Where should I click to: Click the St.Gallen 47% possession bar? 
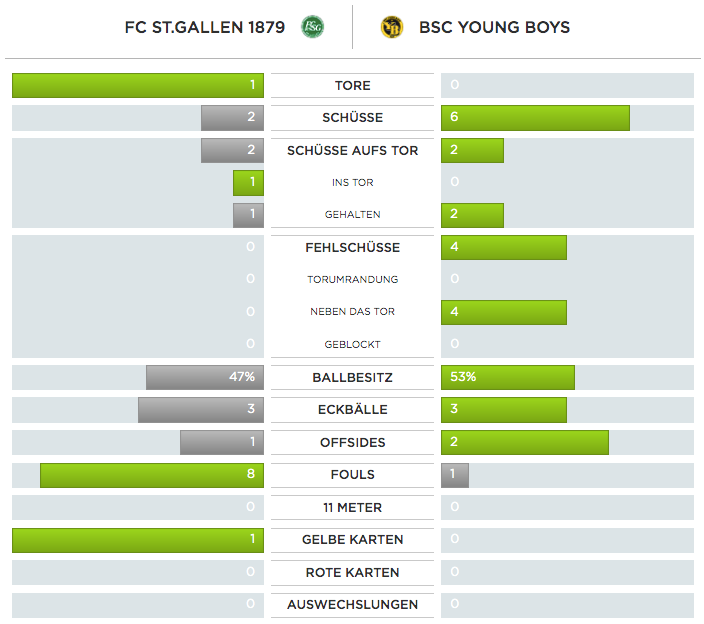[205, 377]
